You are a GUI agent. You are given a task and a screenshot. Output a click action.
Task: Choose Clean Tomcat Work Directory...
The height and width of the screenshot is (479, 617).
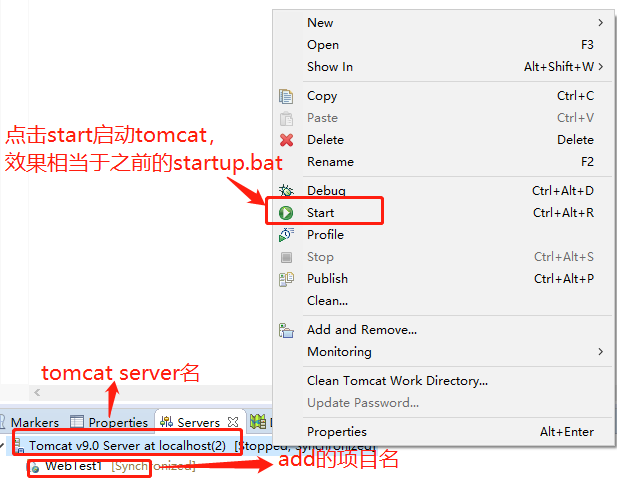[x=444, y=381]
